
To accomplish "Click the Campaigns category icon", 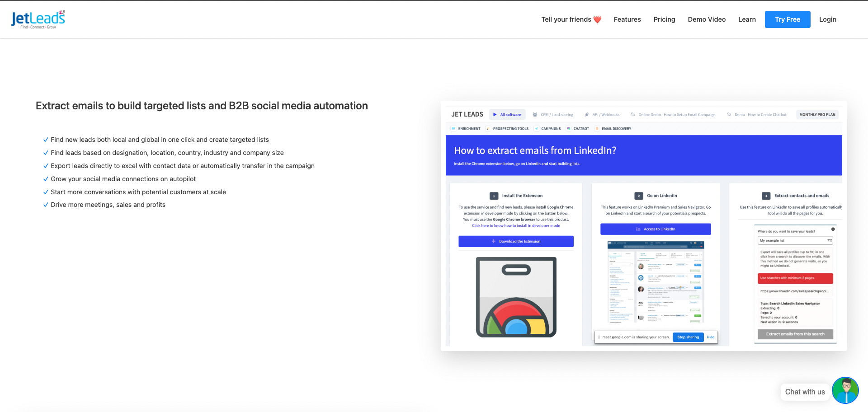I will (x=537, y=129).
